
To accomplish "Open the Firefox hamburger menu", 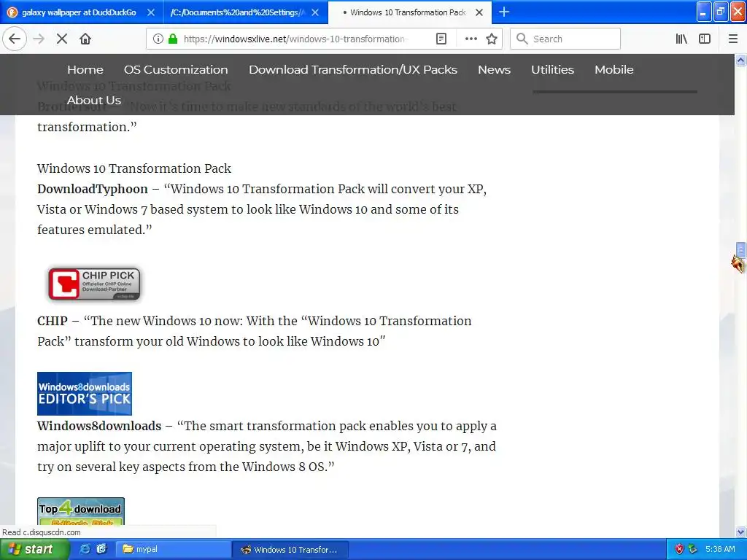I will (x=732, y=39).
